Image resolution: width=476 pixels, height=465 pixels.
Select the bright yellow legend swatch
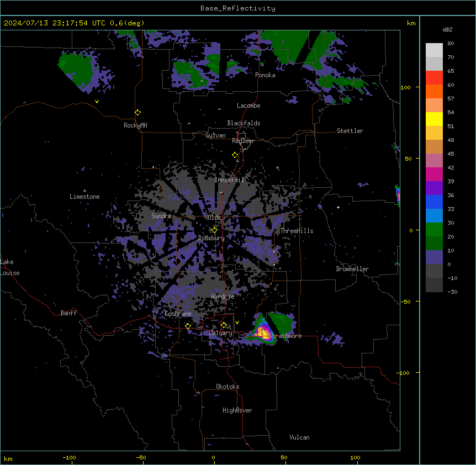(434, 119)
